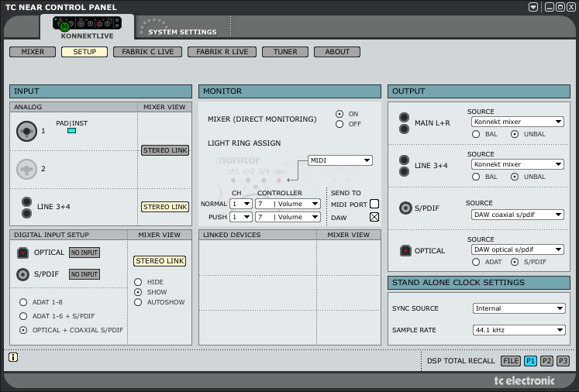Open LINE 3+4 output source dropdown
This screenshot has height=392, width=579.
pos(517,164)
